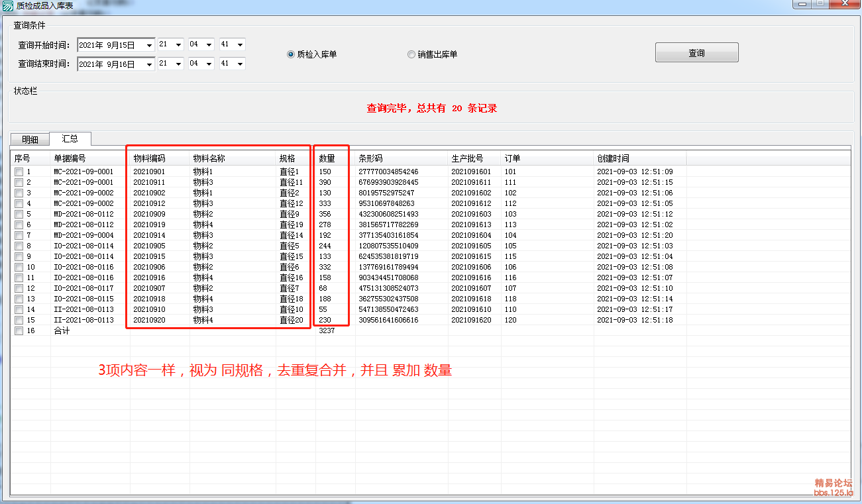The width and height of the screenshot is (862, 504).
Task: Sort by the 规格 column header
Action: tap(296, 158)
